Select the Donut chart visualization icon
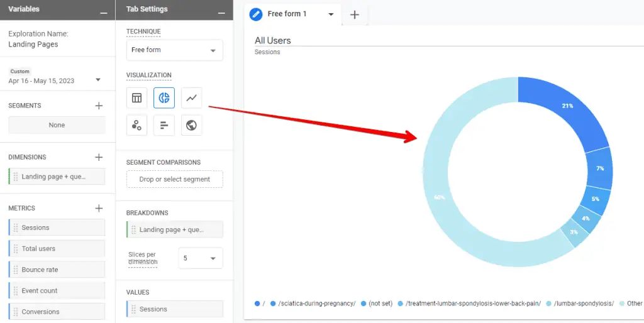Viewport: 644px width, 323px height. point(164,98)
